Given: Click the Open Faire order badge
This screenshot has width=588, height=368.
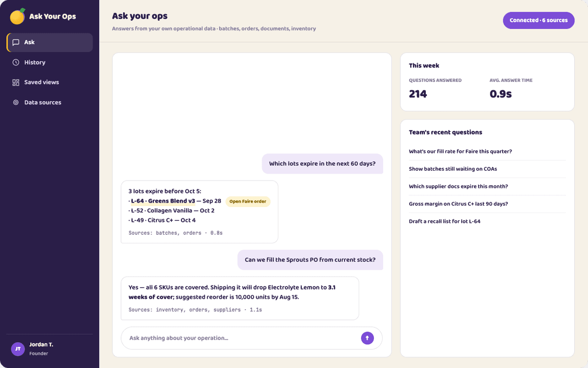Looking at the screenshot, I should pos(248,201).
